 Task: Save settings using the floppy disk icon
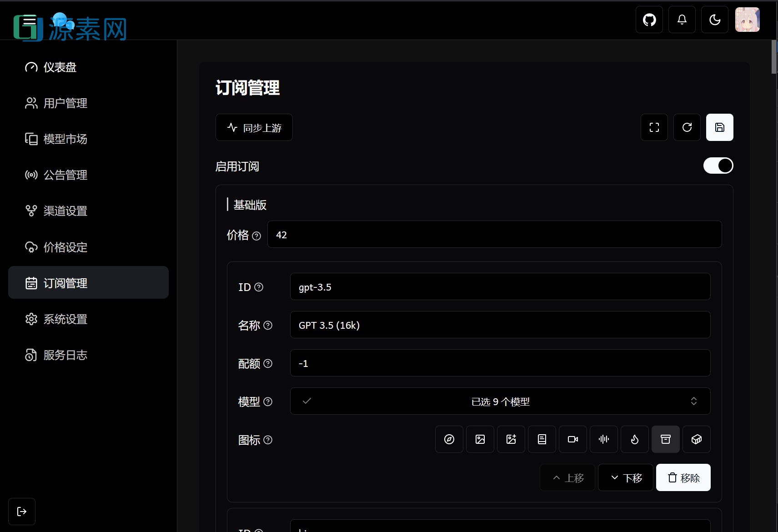click(719, 127)
